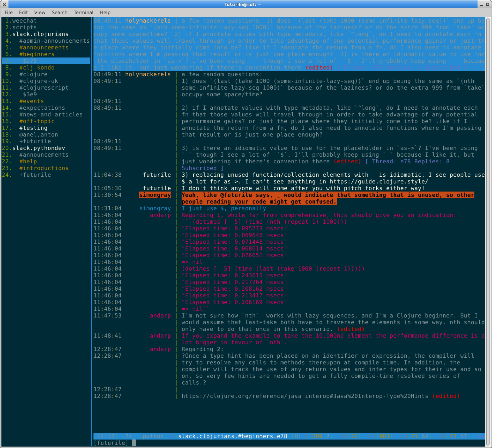Switch to #help channel
The height and width of the screenshot is (448, 492).
point(28,162)
